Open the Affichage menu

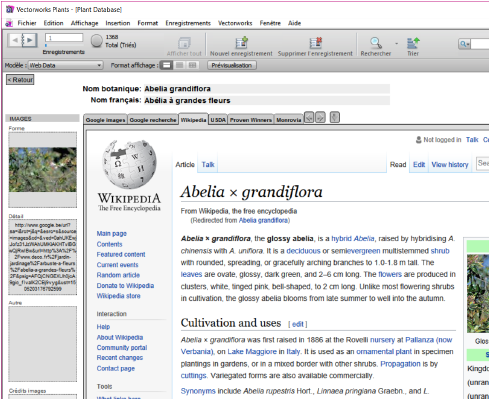(84, 23)
